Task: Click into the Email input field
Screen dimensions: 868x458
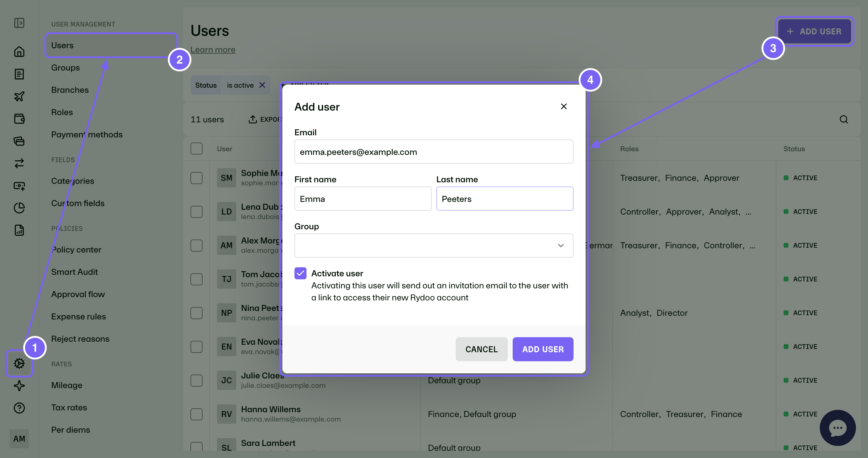Action: (x=434, y=152)
